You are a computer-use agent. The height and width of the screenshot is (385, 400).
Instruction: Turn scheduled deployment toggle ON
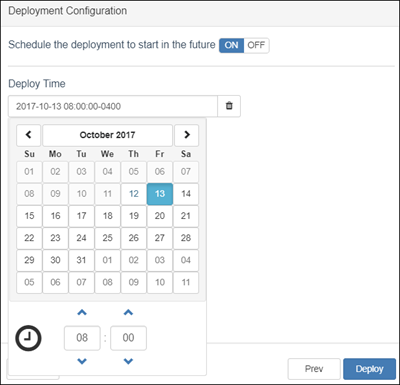[x=231, y=45]
